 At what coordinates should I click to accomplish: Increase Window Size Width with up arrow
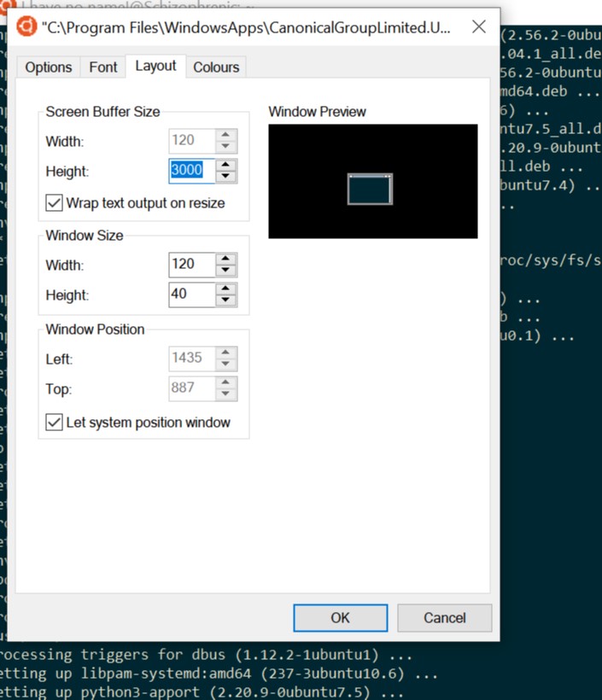(226, 259)
